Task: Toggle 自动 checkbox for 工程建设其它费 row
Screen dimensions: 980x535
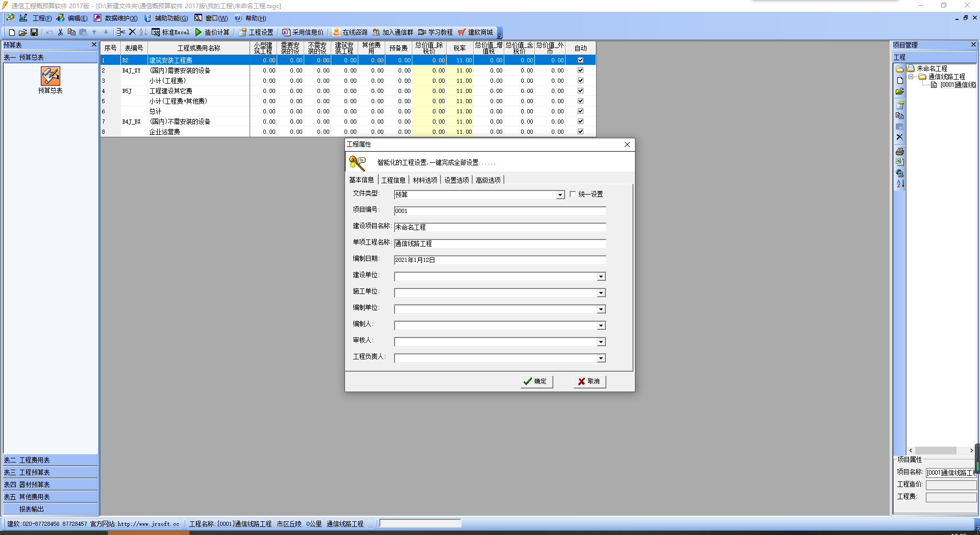Action: tap(580, 91)
